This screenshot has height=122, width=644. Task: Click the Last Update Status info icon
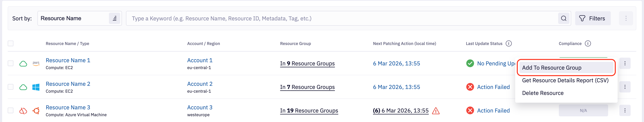(x=509, y=43)
